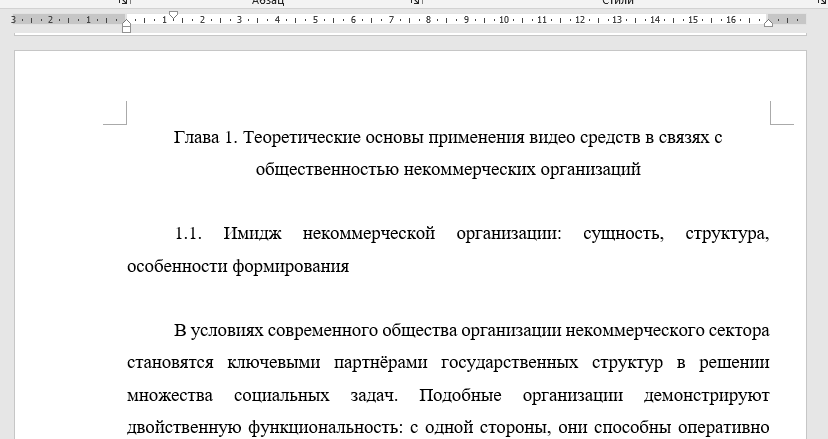This screenshot has height=439, width=828.
Task: Click the word 'Подобные' in the paragraph
Action: (x=460, y=395)
